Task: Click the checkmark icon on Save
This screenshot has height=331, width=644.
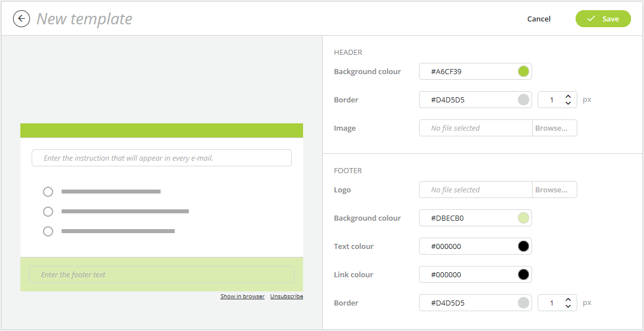Action: pos(590,18)
